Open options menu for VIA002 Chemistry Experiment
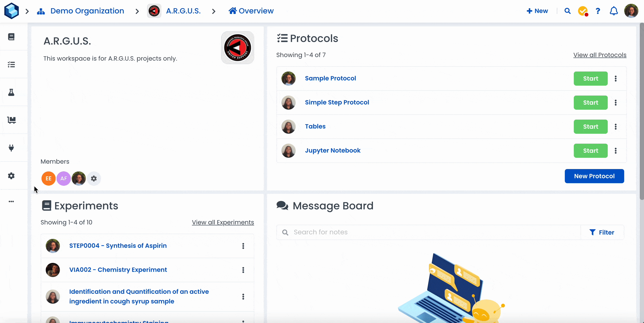Screen dimensions: 644x323 coord(243,270)
